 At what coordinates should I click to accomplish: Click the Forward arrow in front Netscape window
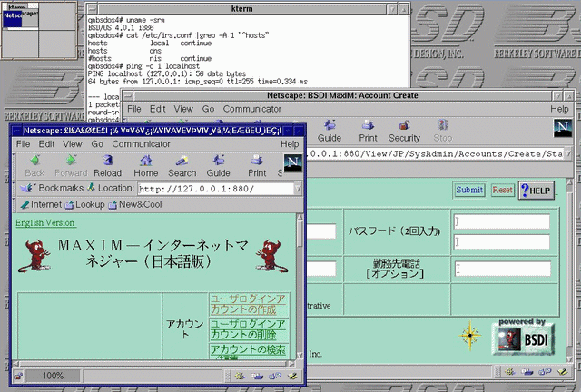pos(71,165)
